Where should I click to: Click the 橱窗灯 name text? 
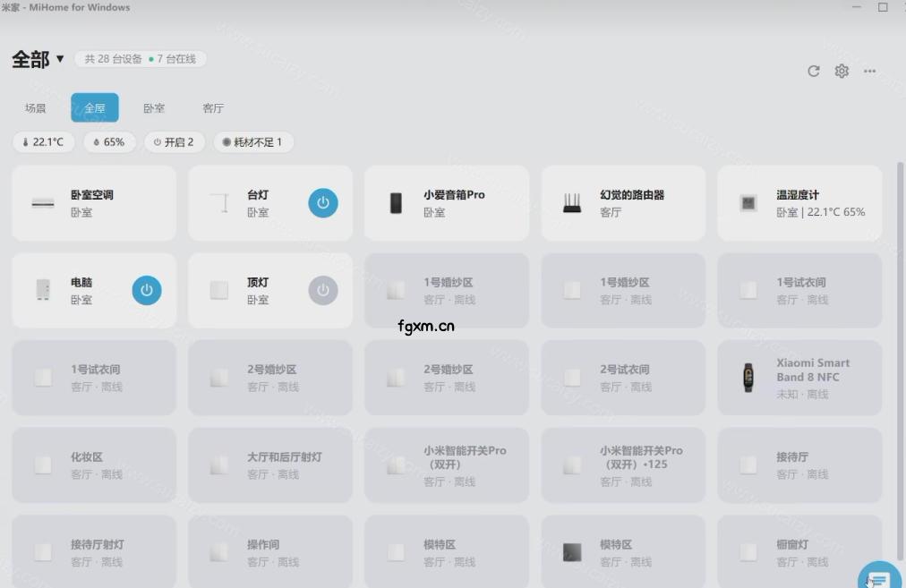coord(792,544)
